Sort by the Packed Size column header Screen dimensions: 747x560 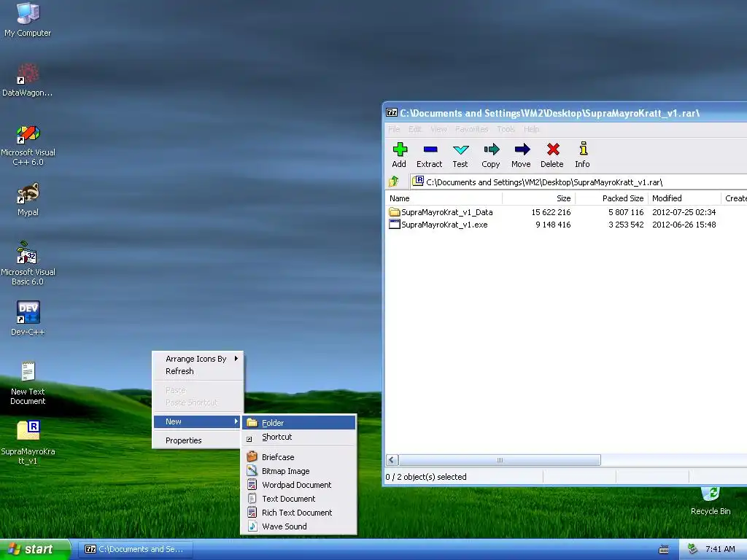pos(612,198)
